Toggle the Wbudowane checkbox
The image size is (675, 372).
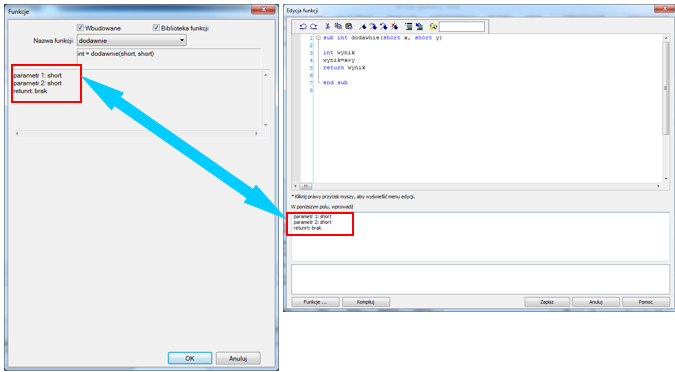tap(80, 28)
